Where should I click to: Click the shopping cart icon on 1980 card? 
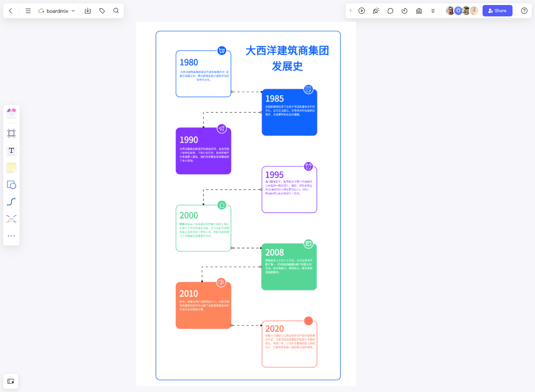pyautogui.click(x=222, y=51)
